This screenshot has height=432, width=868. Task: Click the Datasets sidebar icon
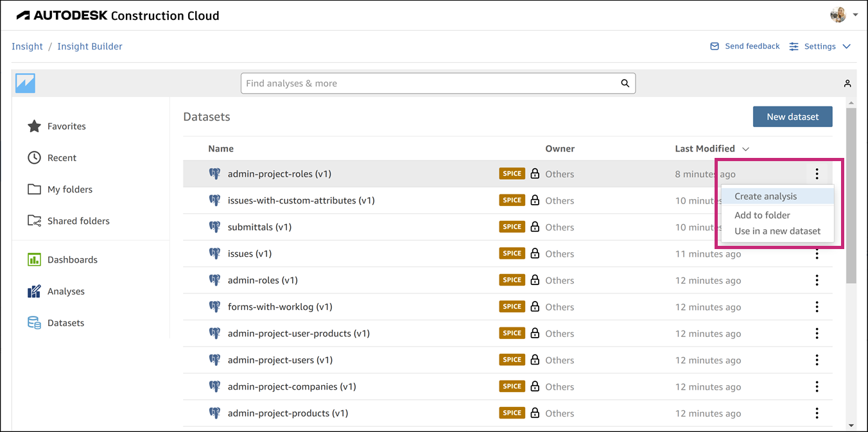pos(34,323)
